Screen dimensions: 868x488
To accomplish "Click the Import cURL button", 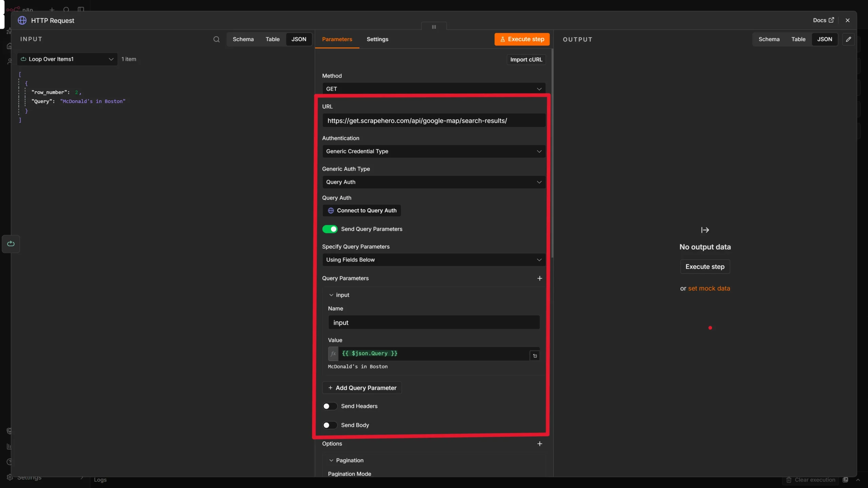I will [526, 60].
